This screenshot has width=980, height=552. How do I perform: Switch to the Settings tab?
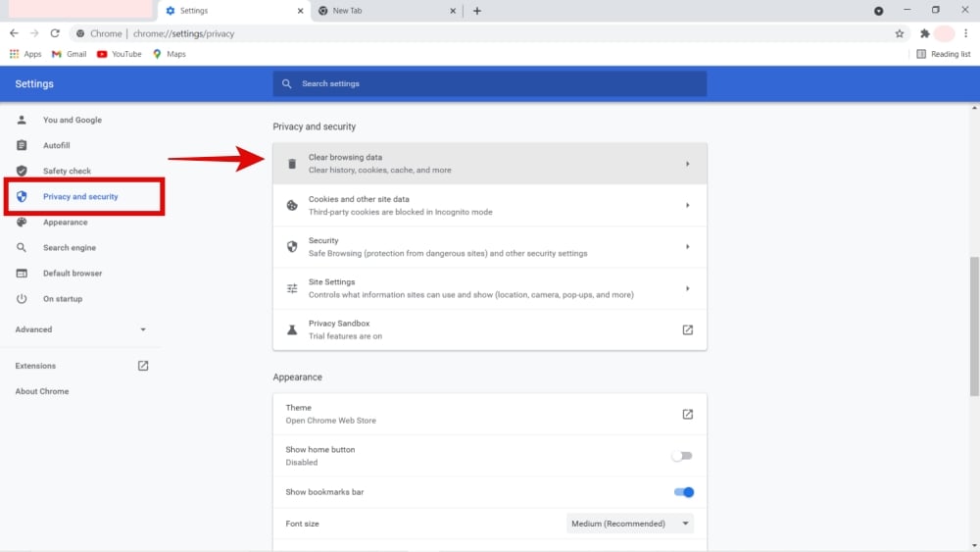point(234,11)
